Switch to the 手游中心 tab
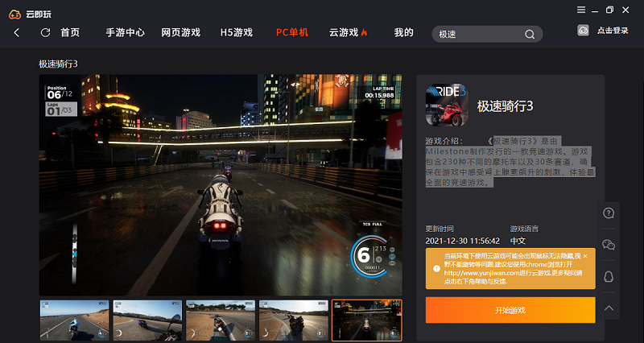The height and width of the screenshot is (343, 644). click(x=126, y=33)
